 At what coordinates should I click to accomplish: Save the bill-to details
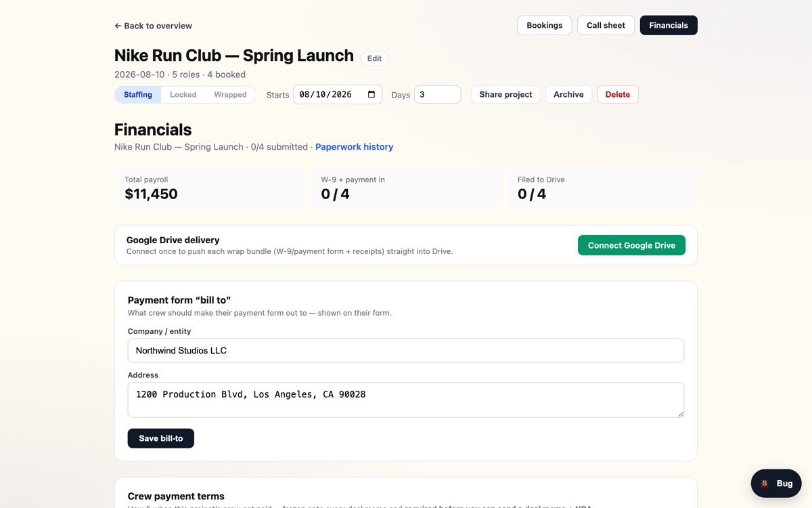coord(161,438)
